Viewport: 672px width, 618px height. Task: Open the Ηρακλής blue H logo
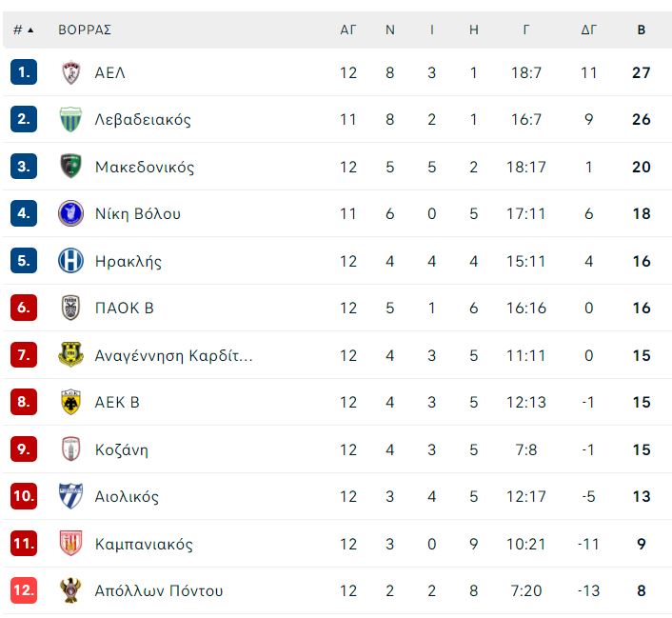tap(70, 260)
